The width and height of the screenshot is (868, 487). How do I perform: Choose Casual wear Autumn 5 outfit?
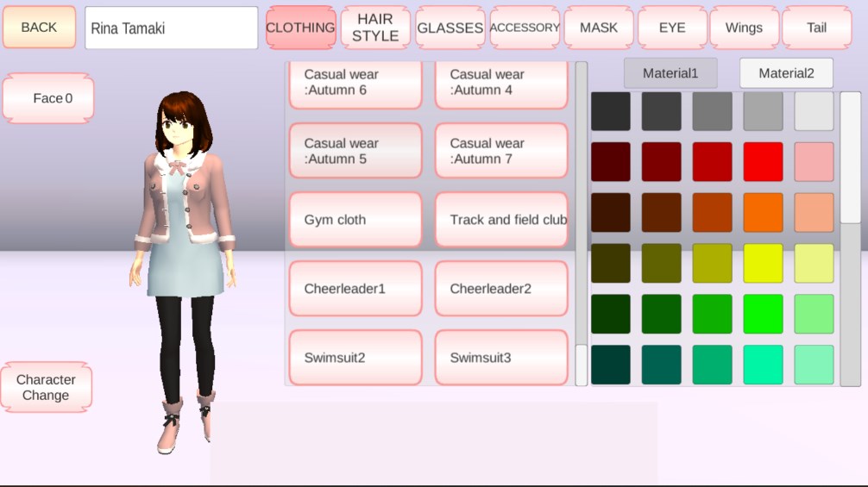[x=355, y=151]
